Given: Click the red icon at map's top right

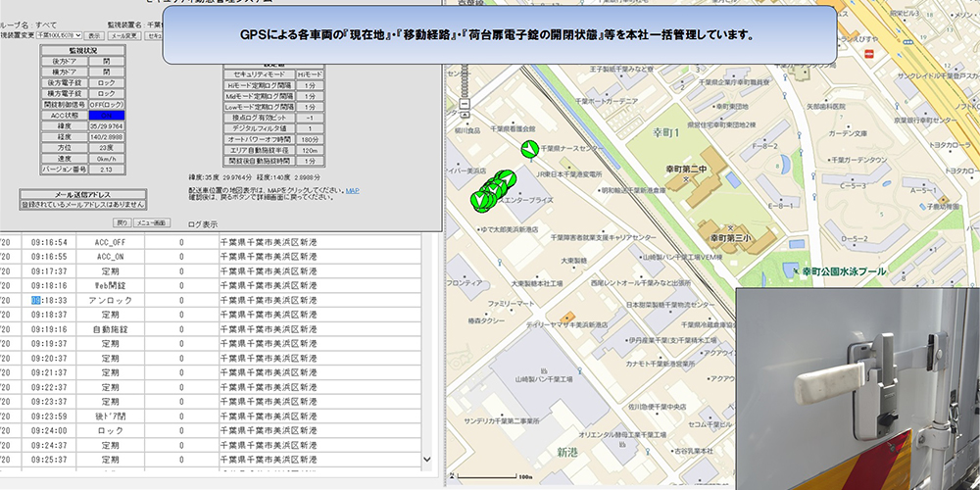Looking at the screenshot, I should pyautogui.click(x=868, y=54).
